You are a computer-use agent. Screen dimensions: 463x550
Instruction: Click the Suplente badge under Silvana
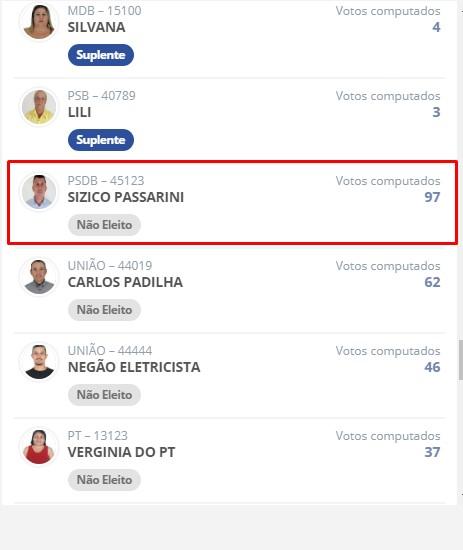101,55
